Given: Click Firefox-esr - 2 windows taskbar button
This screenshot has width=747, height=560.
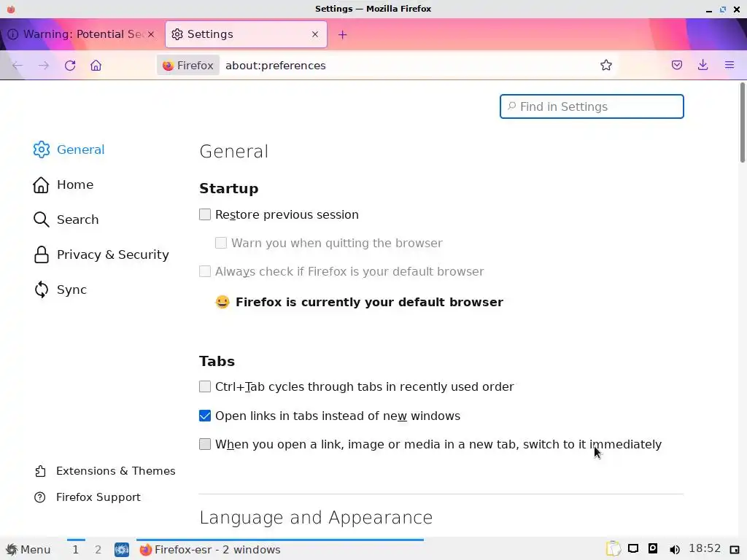Looking at the screenshot, I should 280,550.
